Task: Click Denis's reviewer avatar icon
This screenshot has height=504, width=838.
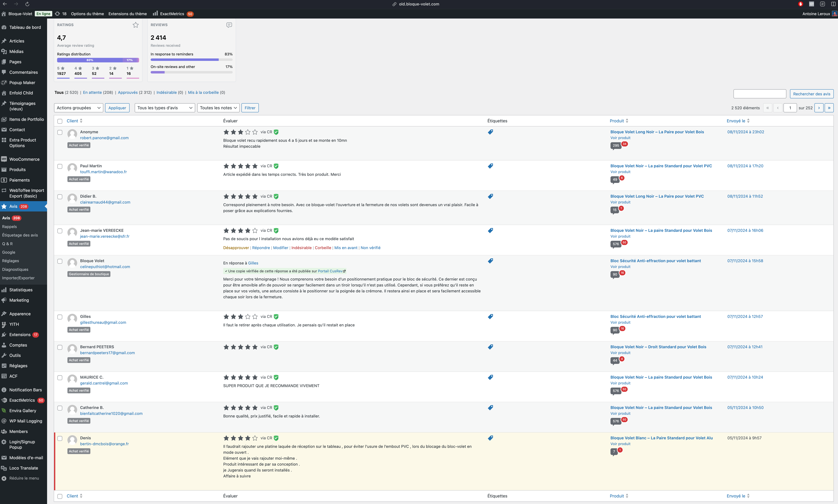Action: point(72,440)
